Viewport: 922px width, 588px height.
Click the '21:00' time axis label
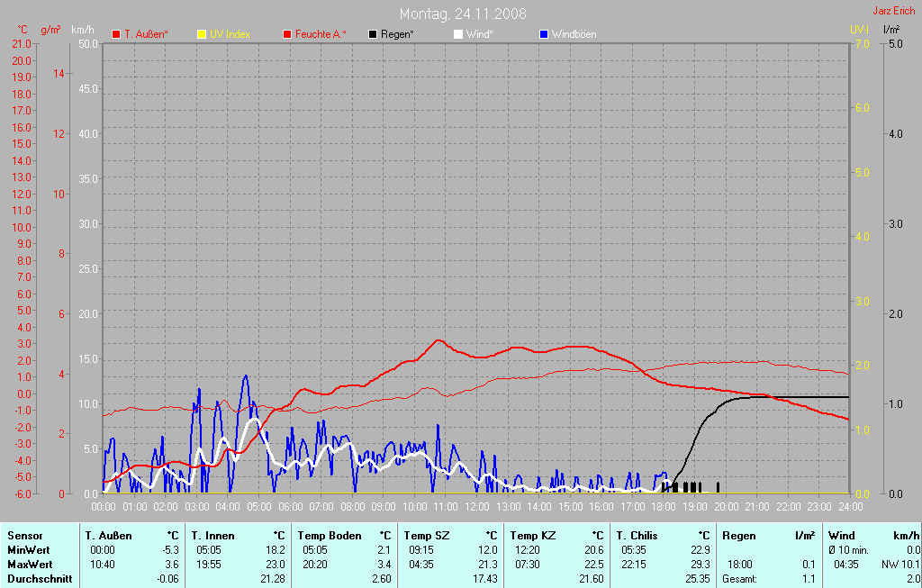tap(756, 507)
